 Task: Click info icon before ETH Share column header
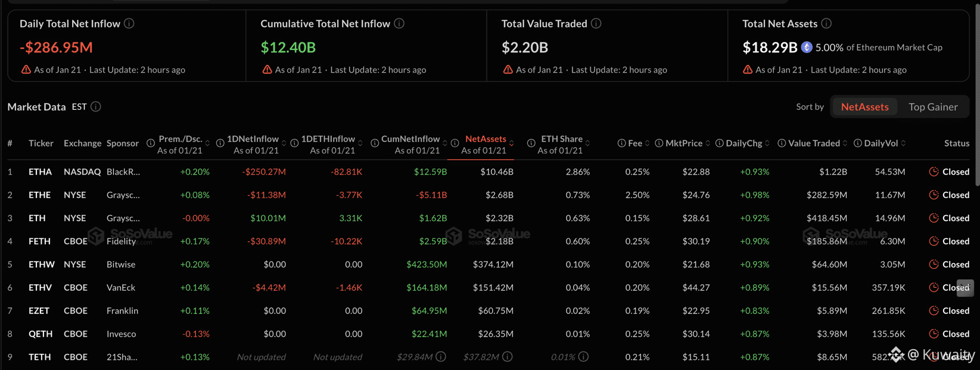click(x=531, y=144)
